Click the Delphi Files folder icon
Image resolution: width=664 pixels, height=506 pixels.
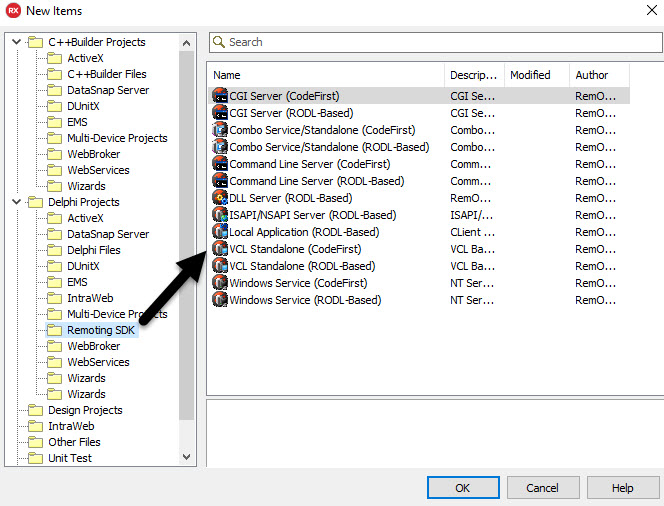tap(54, 250)
